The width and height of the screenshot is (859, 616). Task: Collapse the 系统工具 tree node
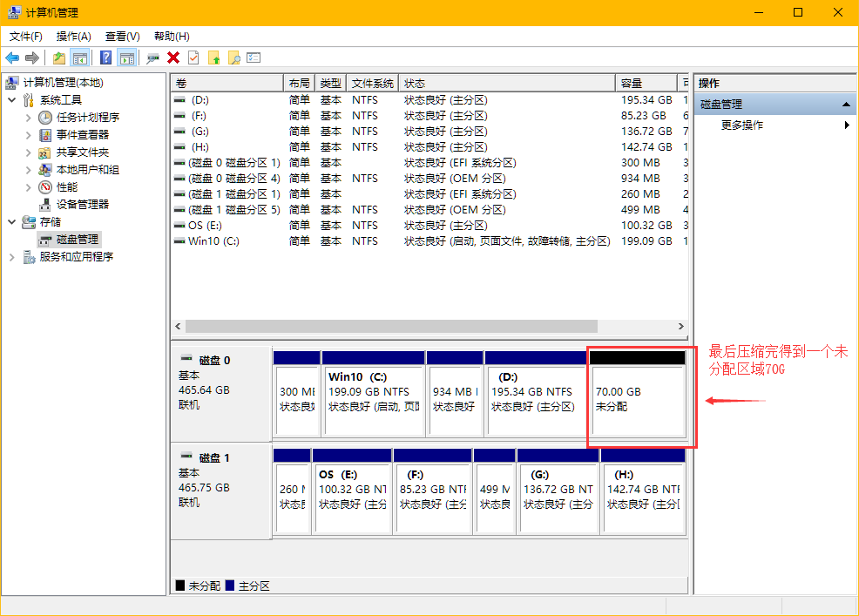pyautogui.click(x=12, y=100)
